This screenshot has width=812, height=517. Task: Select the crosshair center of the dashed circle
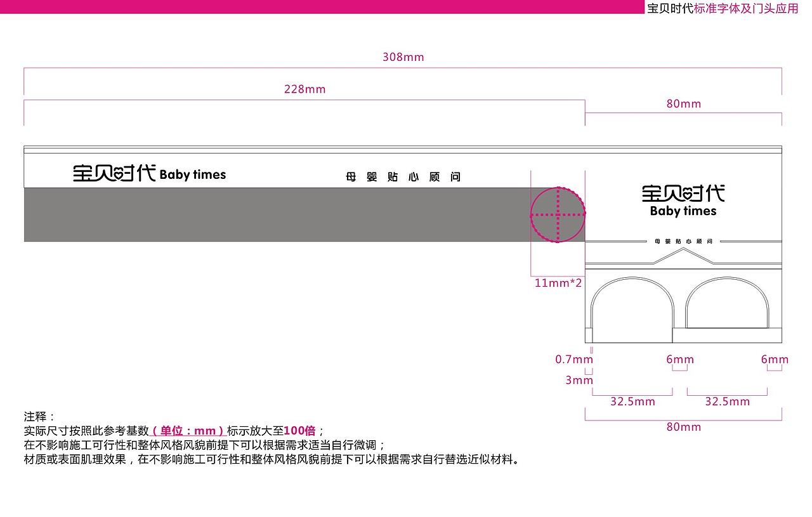tap(558, 216)
